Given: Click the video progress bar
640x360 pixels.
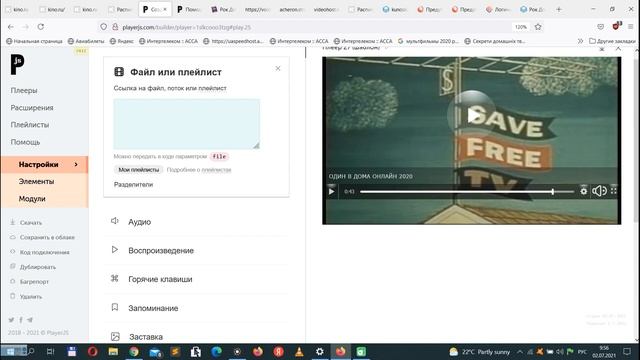Looking at the screenshot, I should pos(467,191).
